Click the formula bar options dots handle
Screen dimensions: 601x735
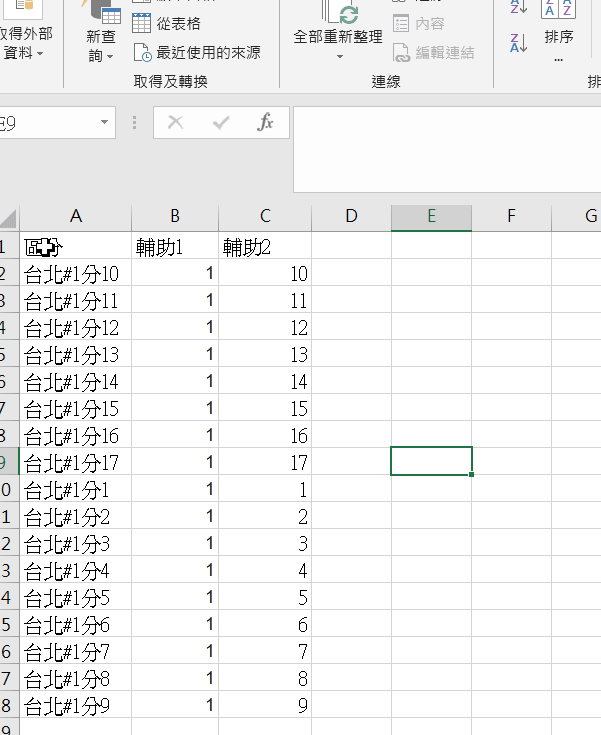[x=135, y=122]
